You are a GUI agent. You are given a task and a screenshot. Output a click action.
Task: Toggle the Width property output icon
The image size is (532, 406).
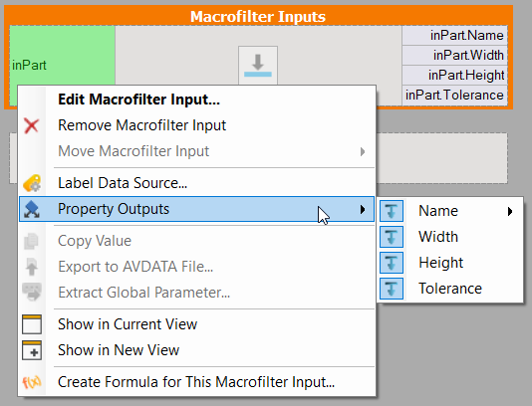coord(392,237)
